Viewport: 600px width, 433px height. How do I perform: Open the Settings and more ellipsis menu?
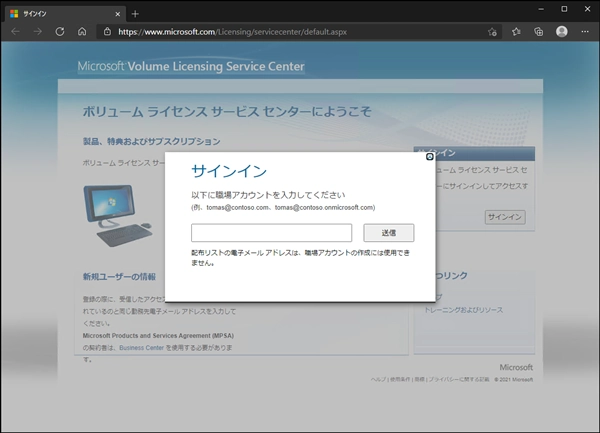pyautogui.click(x=585, y=32)
